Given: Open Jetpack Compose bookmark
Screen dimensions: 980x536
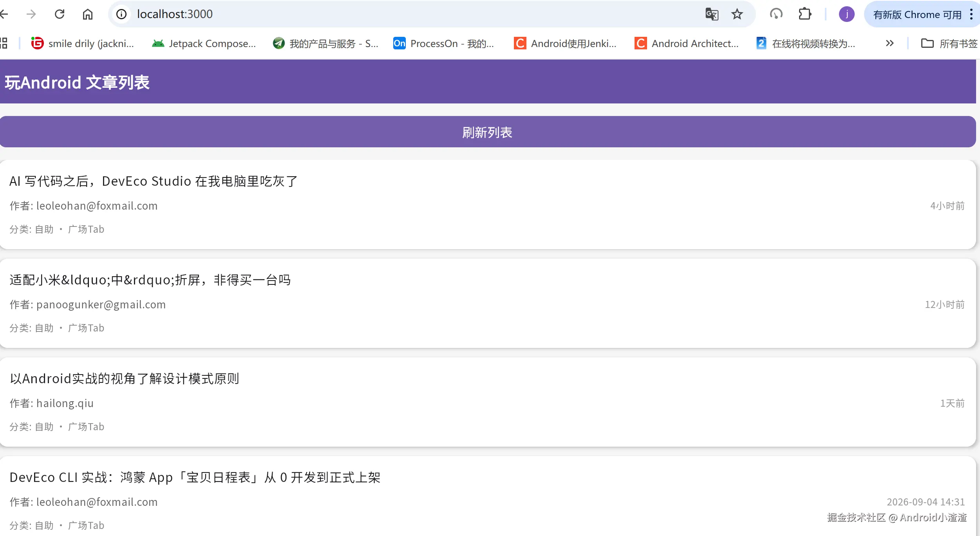Looking at the screenshot, I should coord(204,43).
